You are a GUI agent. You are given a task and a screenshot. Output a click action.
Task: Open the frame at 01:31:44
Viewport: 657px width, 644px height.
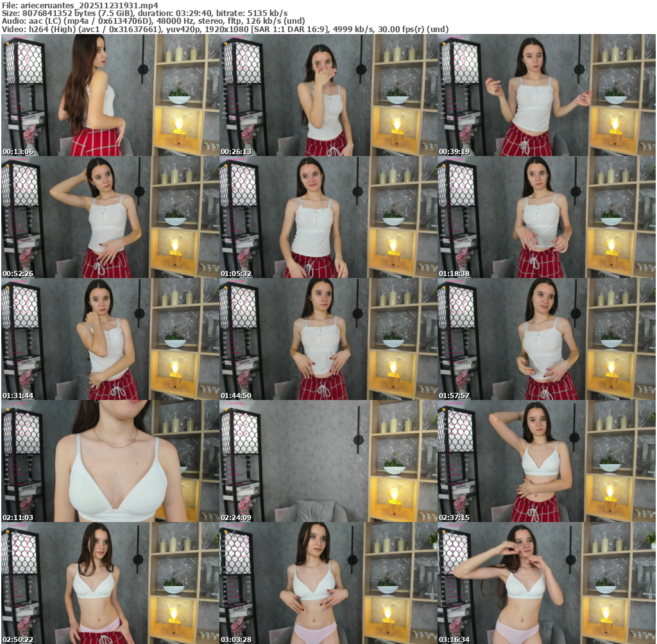coord(110,340)
